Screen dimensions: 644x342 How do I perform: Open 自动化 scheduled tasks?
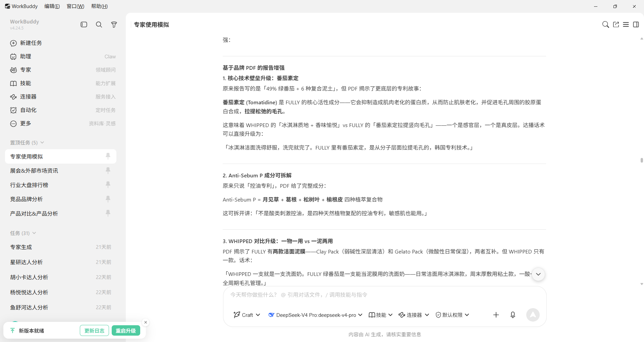63,110
